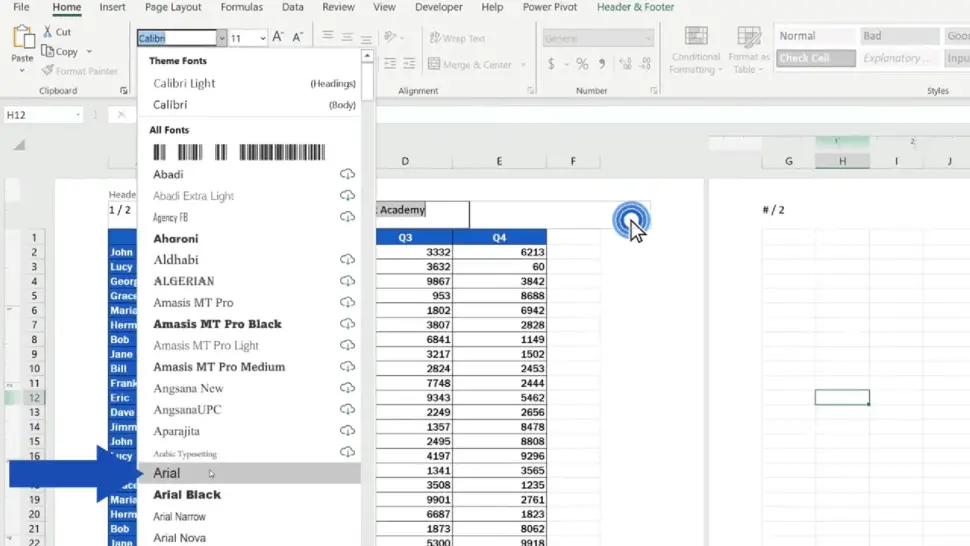Click the Wrap Text button
The width and height of the screenshot is (970, 546).
(457, 38)
